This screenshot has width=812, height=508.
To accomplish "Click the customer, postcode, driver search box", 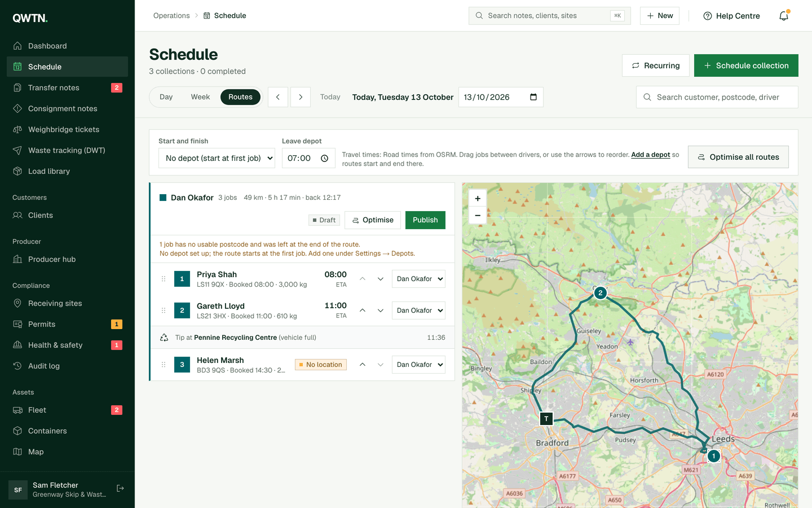I will click(x=717, y=97).
